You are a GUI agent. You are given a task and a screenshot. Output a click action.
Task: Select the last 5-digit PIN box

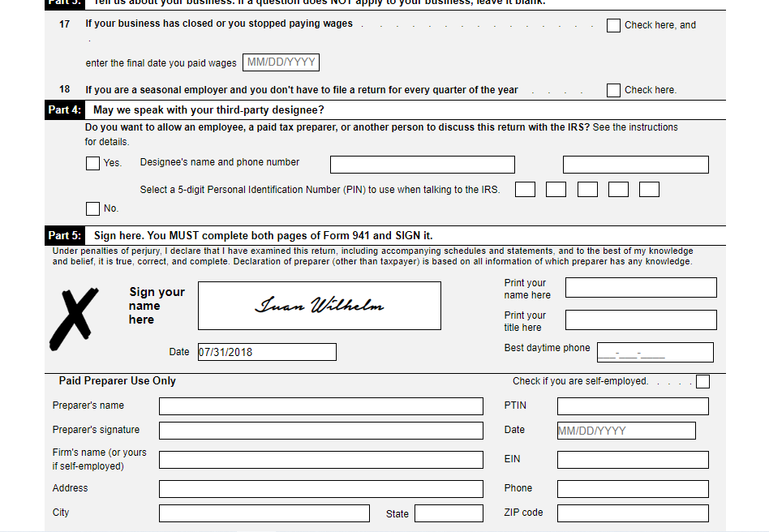click(x=648, y=189)
